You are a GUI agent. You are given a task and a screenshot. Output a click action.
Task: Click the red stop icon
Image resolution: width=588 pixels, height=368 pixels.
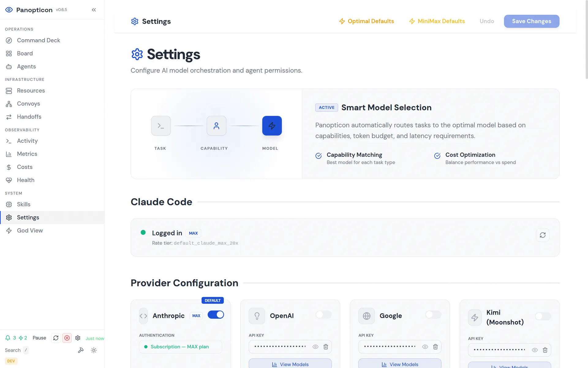click(x=67, y=338)
